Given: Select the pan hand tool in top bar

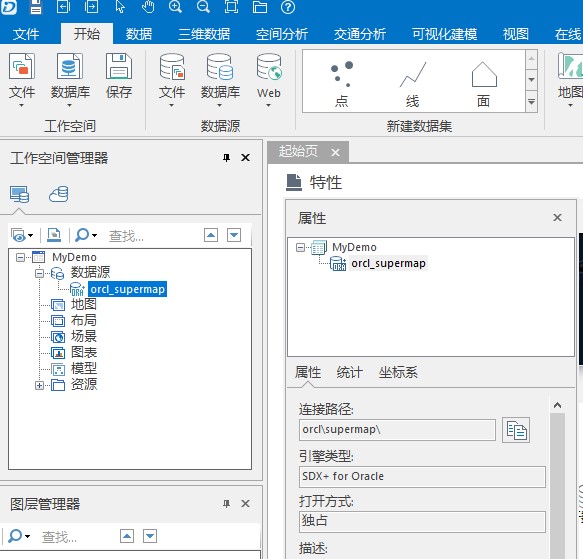Looking at the screenshot, I should 148,7.
